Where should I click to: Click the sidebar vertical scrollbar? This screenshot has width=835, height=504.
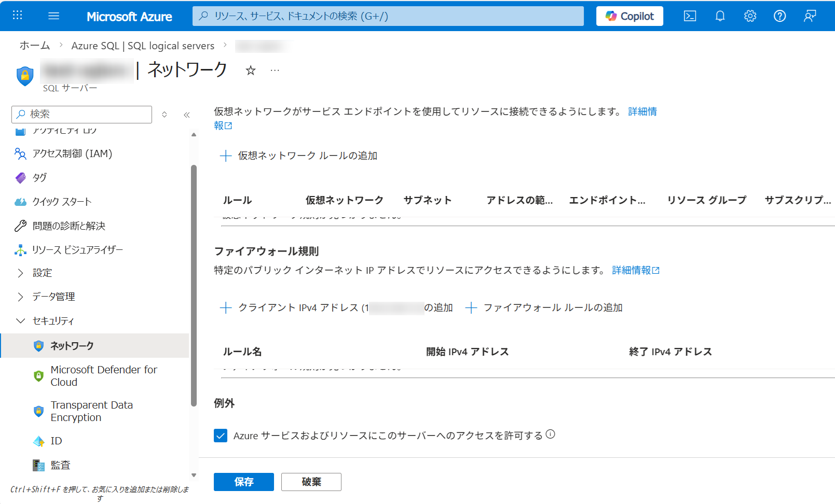coord(194,285)
